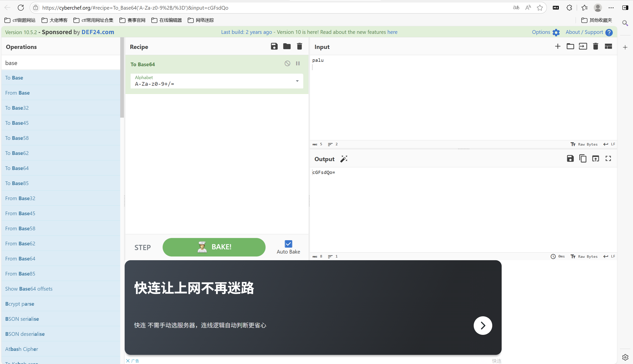Click the Magic wand icon in Output
633x364 pixels.
point(344,159)
